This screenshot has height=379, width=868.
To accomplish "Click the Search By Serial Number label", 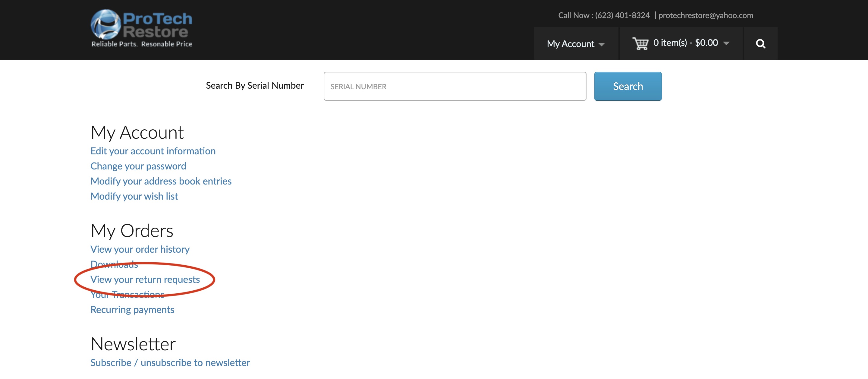I will [x=255, y=86].
